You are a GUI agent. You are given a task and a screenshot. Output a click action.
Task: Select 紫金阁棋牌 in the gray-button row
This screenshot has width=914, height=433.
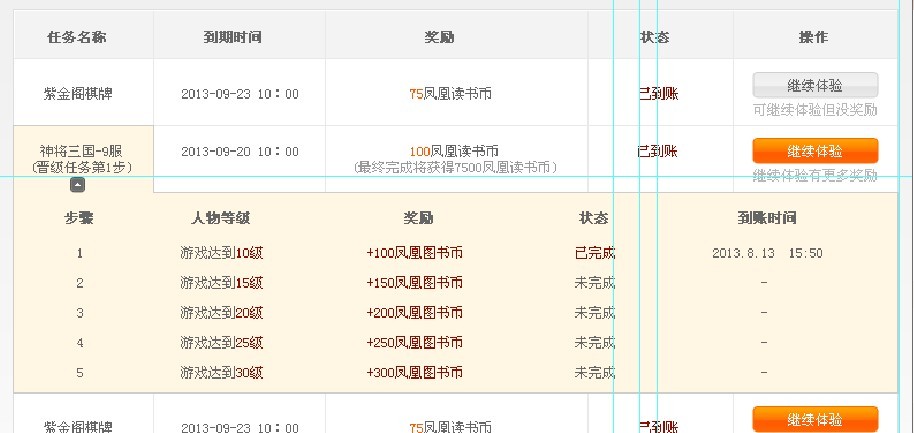coord(78,93)
